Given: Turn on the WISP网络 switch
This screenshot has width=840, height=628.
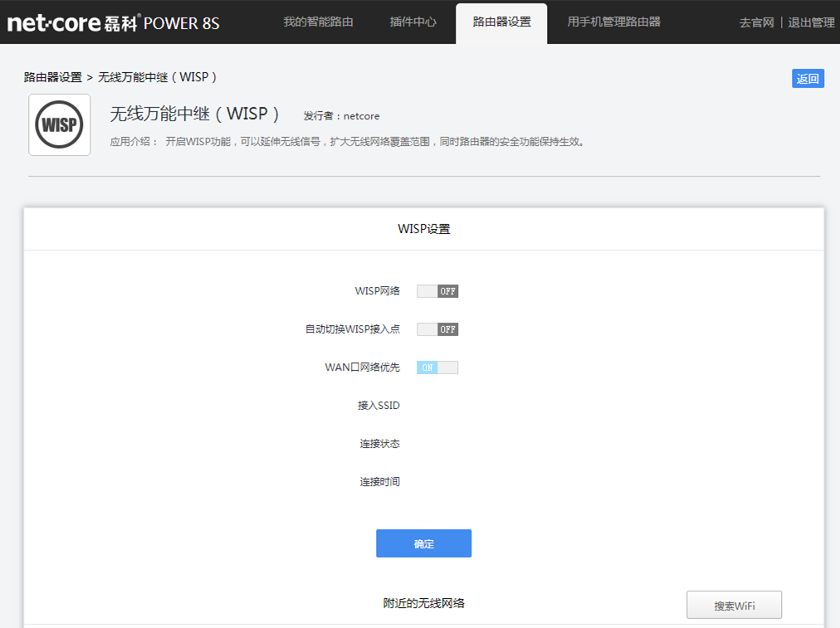Looking at the screenshot, I should coord(437,290).
